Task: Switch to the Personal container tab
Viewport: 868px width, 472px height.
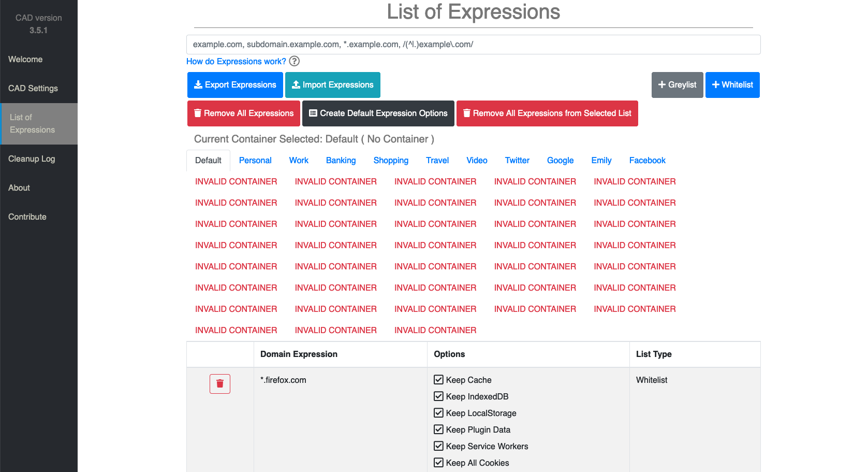Action: click(x=255, y=161)
